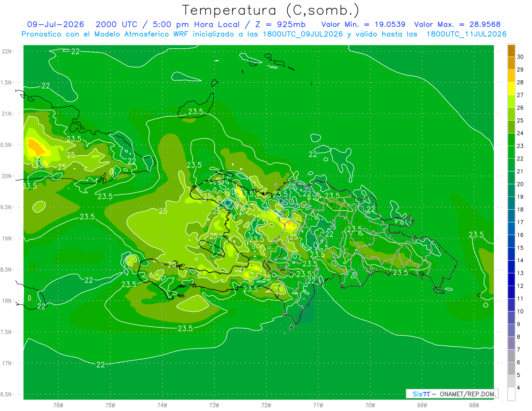Click the '22' contour label at the bottom of the map
The width and height of the screenshot is (532, 411).
click(x=101, y=364)
